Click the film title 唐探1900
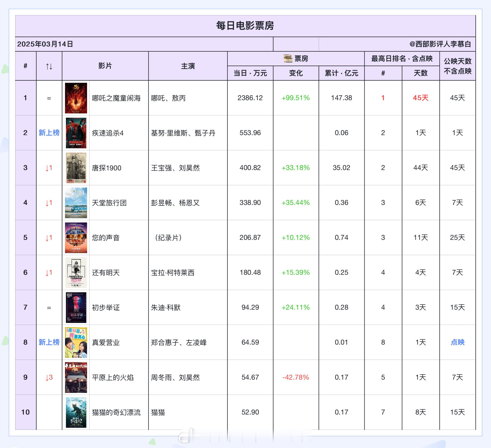The image size is (491, 448). click(106, 168)
